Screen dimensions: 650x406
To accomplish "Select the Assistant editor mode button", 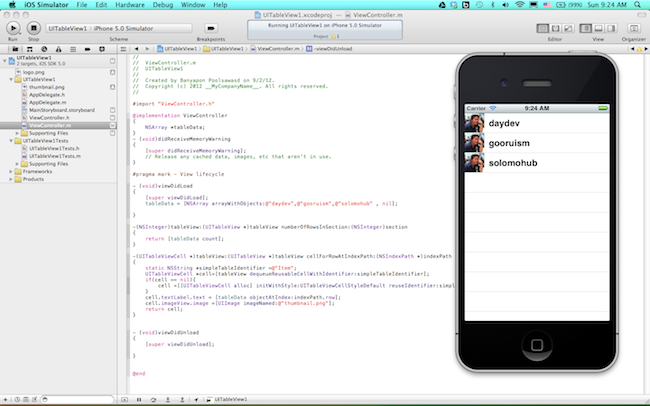I will (x=555, y=28).
